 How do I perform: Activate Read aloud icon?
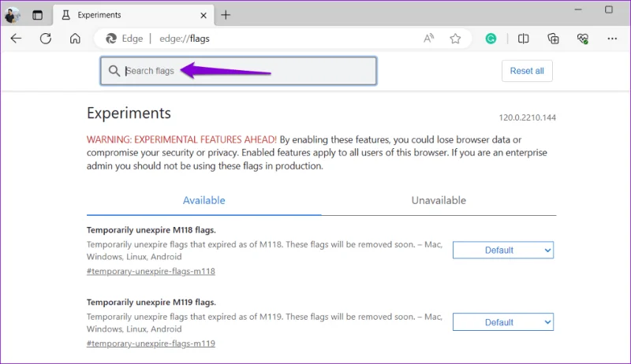[x=428, y=39]
